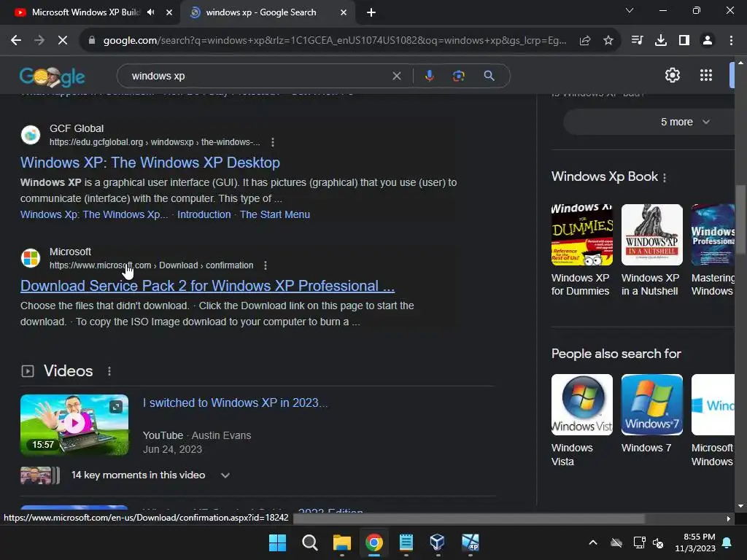Close the YouTube tab

(169, 12)
